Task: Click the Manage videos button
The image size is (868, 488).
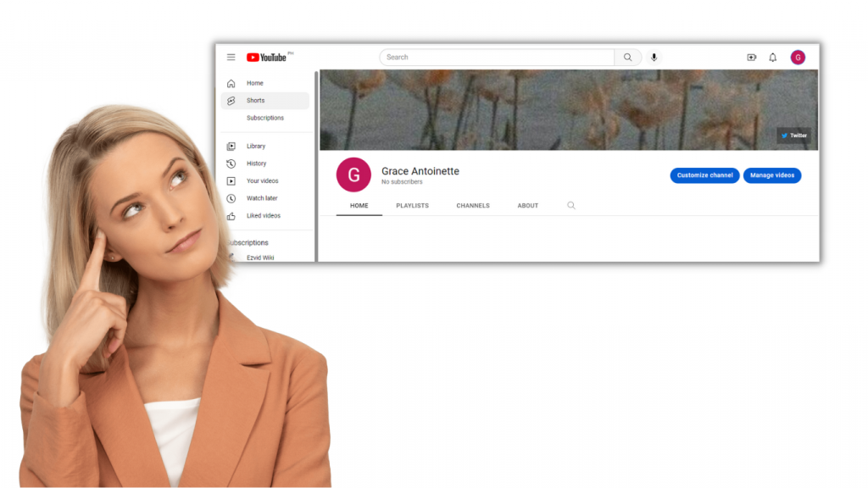Action: 772,175
